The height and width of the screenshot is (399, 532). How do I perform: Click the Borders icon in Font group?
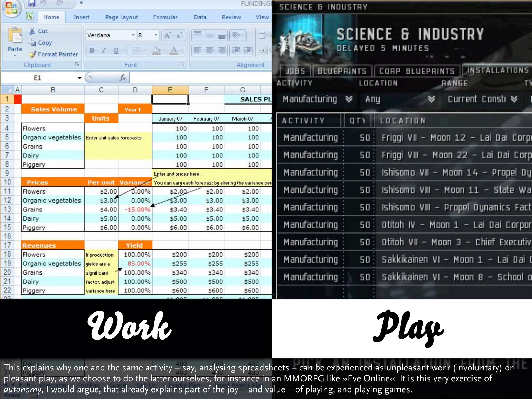pyautogui.click(x=136, y=50)
